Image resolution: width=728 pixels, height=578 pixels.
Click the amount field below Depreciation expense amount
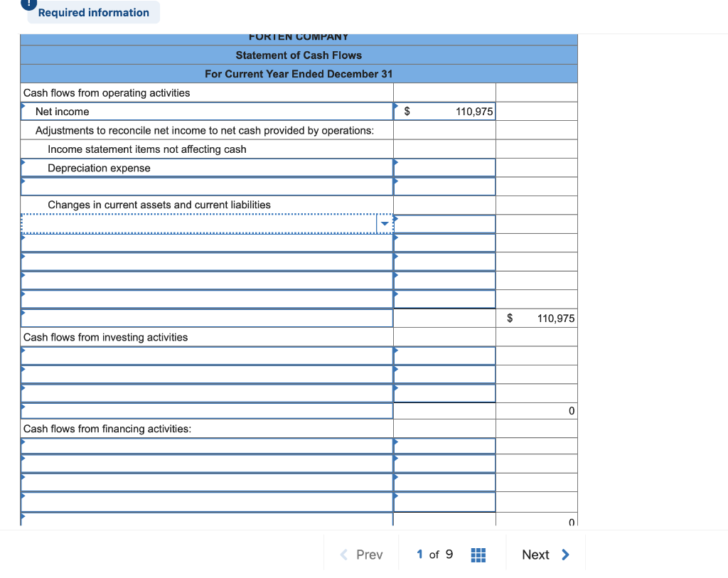(x=444, y=186)
